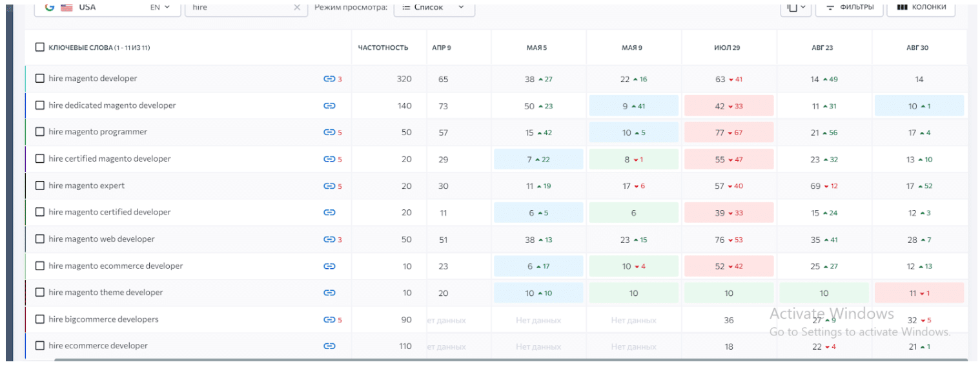The width and height of the screenshot is (980, 371).
Task: Click '18' ИЮЛ 29 cell in hire ecommerce developer row
Action: coord(729,346)
